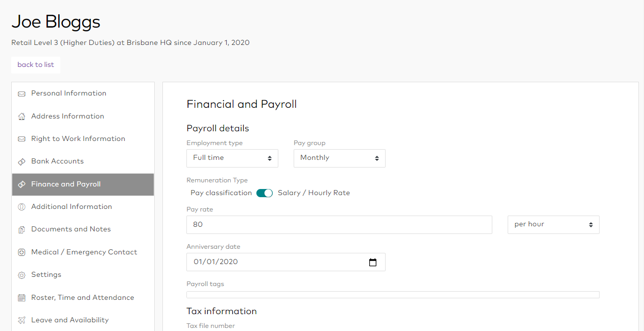Open Roster, Time and Attendance section
Screen dimensions: 644x331
pos(82,297)
